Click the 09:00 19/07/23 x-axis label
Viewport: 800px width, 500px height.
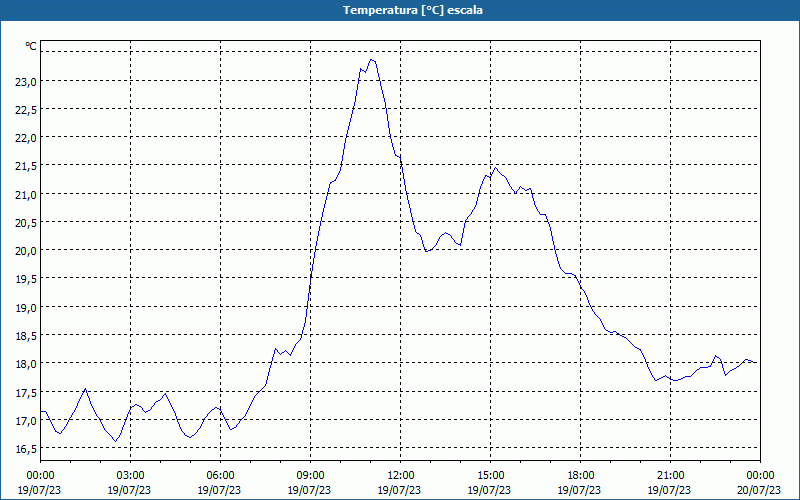pyautogui.click(x=310, y=483)
